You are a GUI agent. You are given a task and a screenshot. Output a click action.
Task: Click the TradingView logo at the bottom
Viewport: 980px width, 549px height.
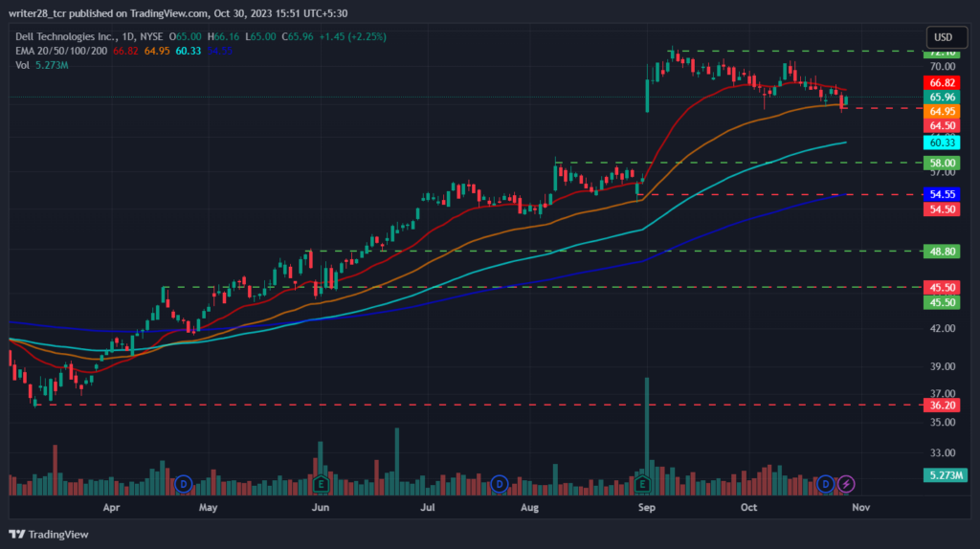(x=49, y=535)
